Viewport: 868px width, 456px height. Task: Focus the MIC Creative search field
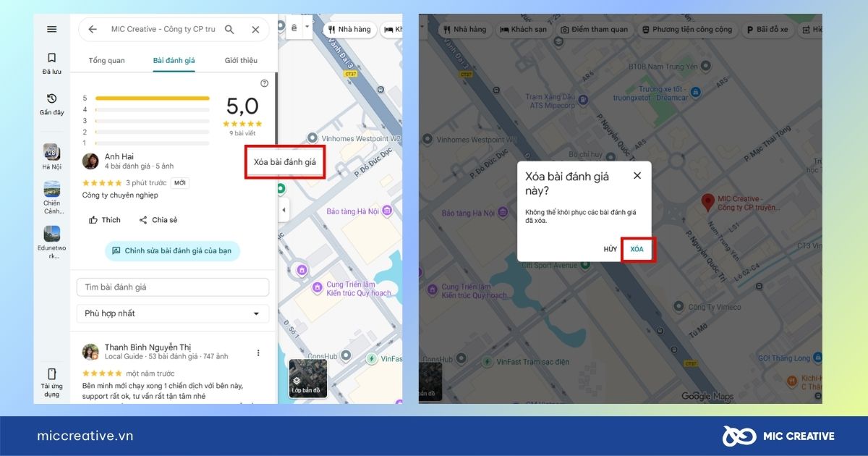click(x=163, y=30)
